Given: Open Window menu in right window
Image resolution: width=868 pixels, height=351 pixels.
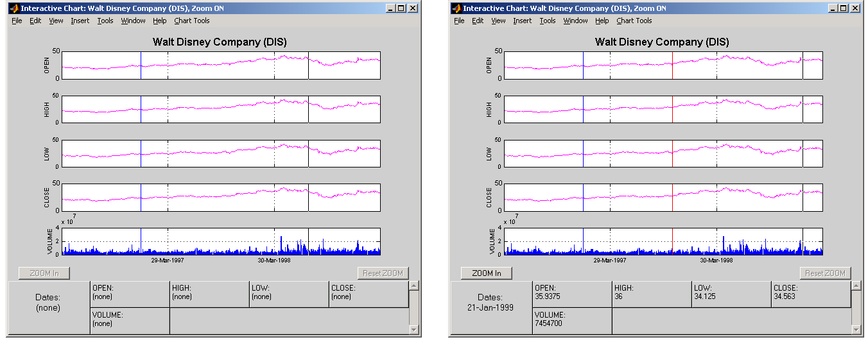Looking at the screenshot, I should pyautogui.click(x=576, y=21).
